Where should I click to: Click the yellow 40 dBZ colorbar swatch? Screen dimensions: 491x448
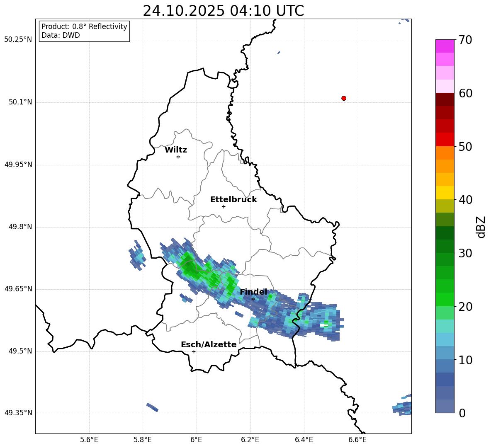click(445, 193)
